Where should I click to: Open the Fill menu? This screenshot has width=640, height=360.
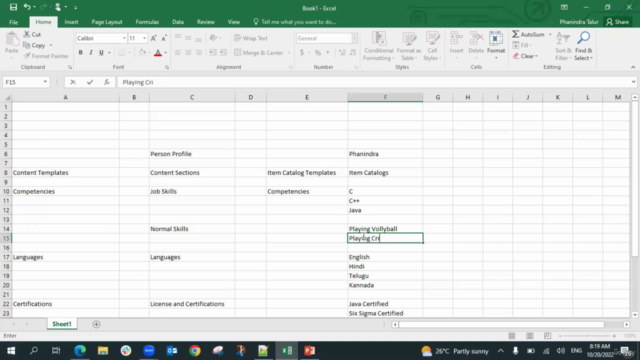522,45
